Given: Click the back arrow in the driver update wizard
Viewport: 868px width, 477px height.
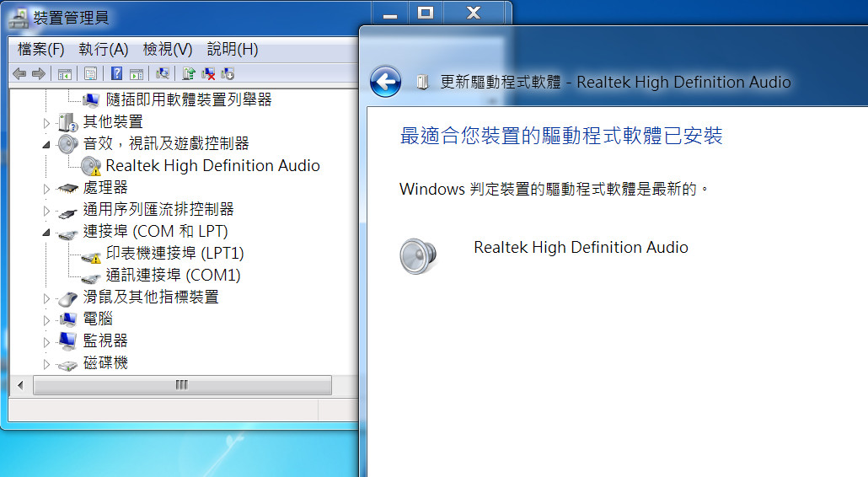Looking at the screenshot, I should click(x=386, y=82).
